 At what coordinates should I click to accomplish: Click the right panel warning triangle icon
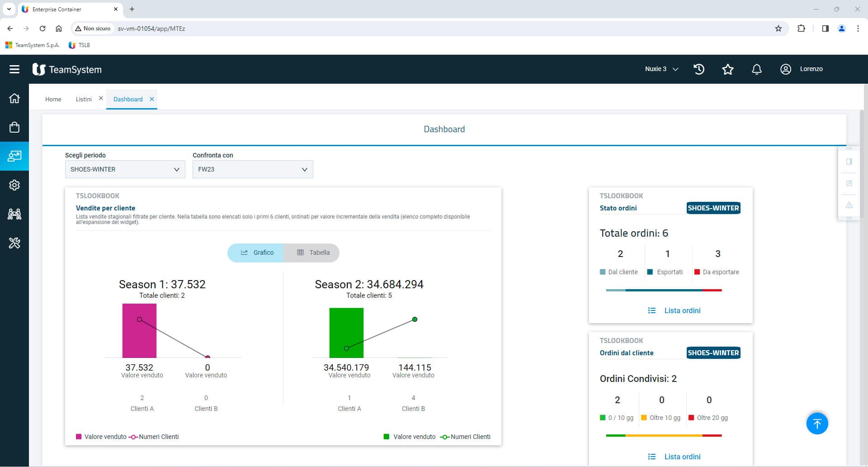(x=849, y=205)
